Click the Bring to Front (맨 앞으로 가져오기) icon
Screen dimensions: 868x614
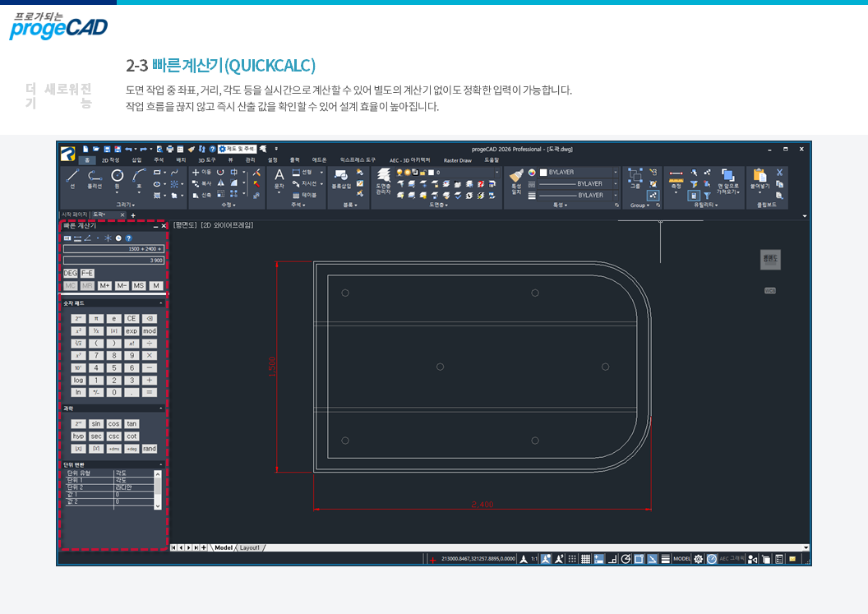pos(727,181)
